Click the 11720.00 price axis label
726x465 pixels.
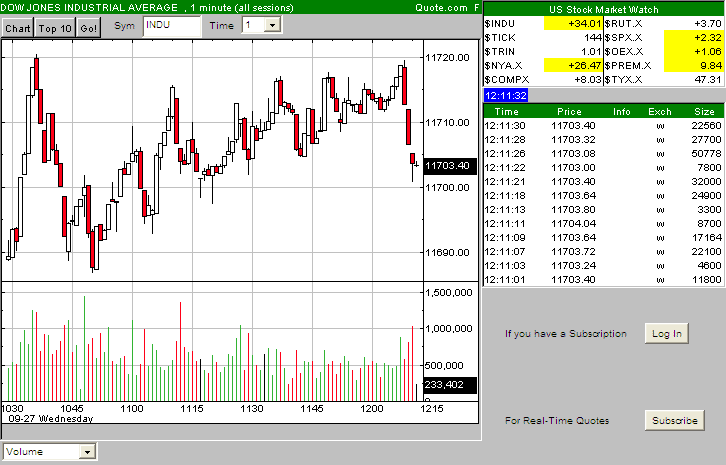tap(447, 57)
